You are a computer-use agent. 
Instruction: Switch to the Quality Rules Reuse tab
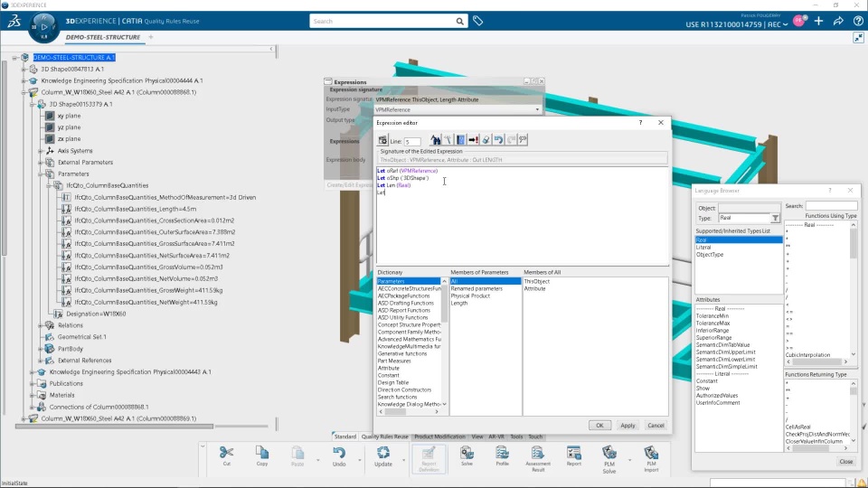pyautogui.click(x=385, y=436)
